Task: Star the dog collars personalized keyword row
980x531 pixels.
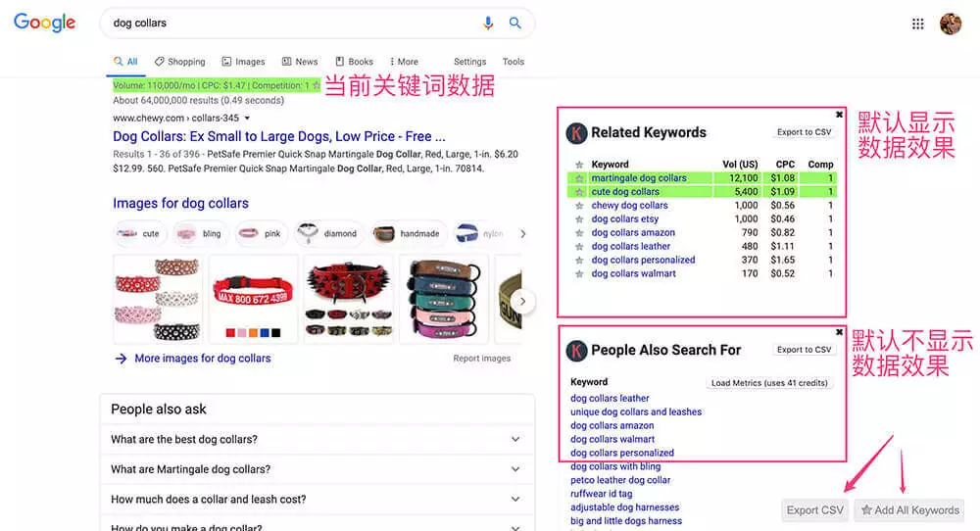Action: [579, 261]
